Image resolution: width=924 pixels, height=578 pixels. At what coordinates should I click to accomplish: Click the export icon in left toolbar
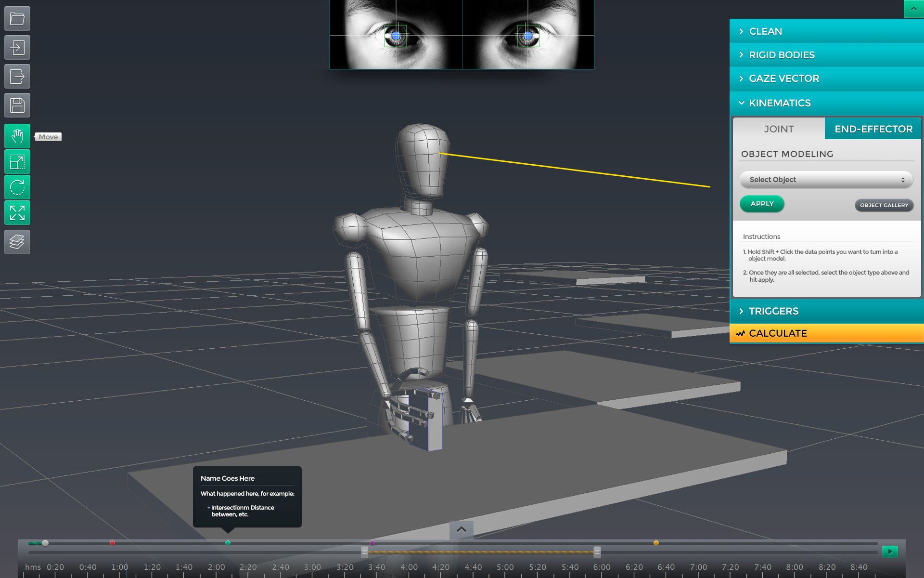(17, 77)
